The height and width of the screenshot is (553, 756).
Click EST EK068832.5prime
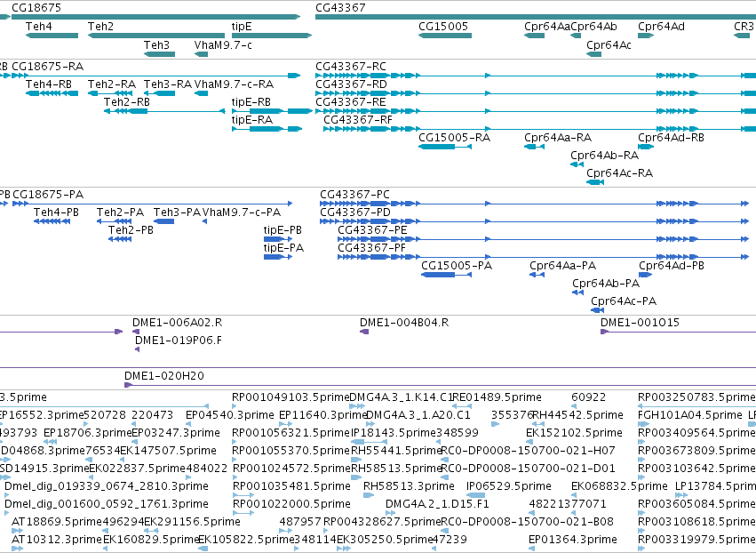[619, 486]
